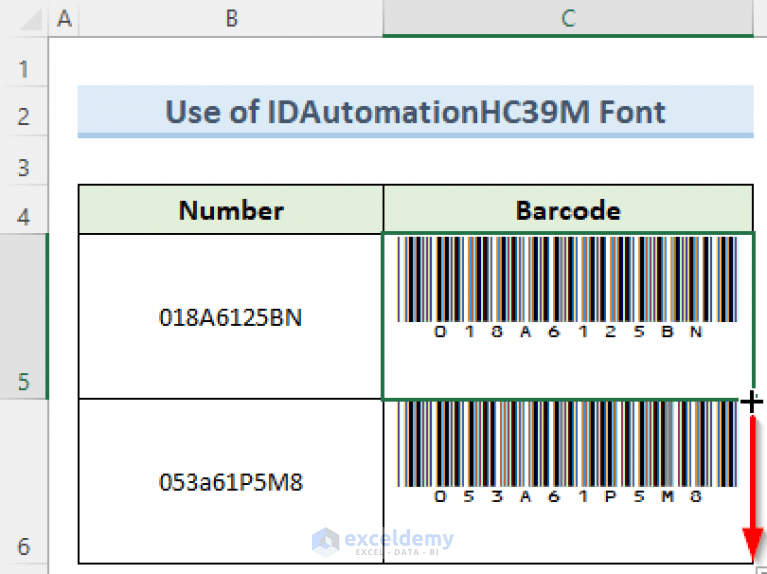Viewport: 767px width, 574px height.
Task: Click the barcode cell for 018A6125BN
Action: point(568,317)
